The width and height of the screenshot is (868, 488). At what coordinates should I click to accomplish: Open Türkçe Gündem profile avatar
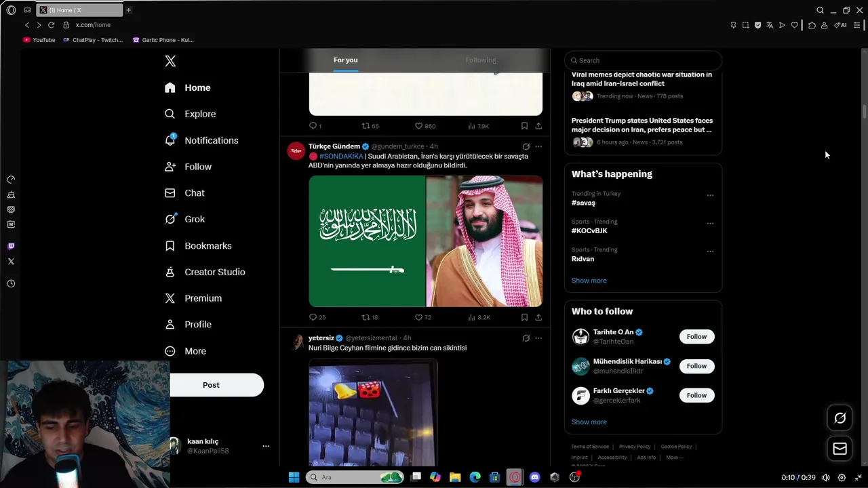tap(296, 150)
